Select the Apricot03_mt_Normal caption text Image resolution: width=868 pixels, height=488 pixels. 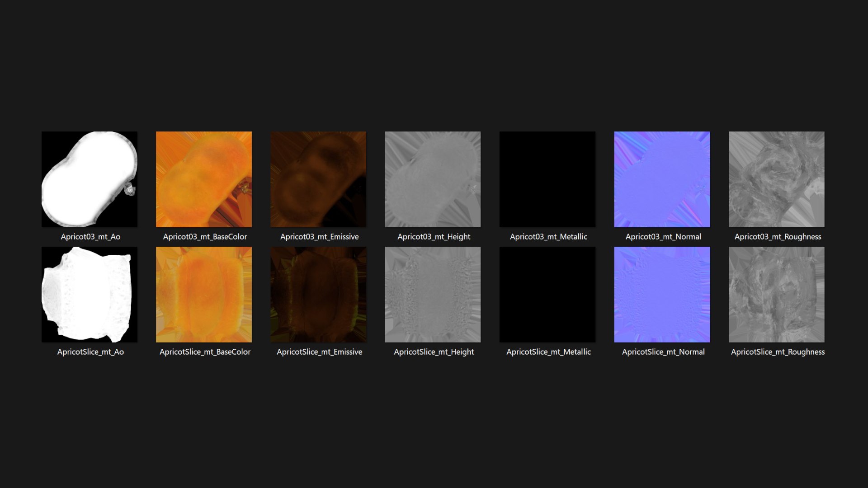click(x=663, y=237)
